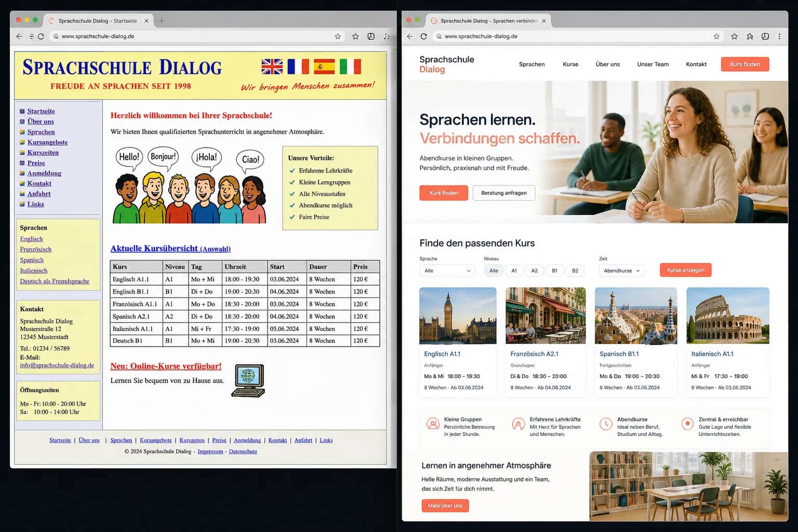Screen dimensions: 798x532
Task: Open Kurse in new site navigation
Action: pos(570,64)
